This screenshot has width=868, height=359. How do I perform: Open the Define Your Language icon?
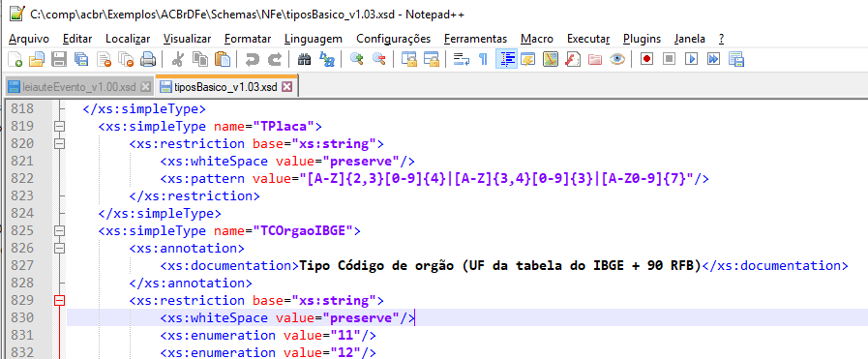tap(527, 59)
